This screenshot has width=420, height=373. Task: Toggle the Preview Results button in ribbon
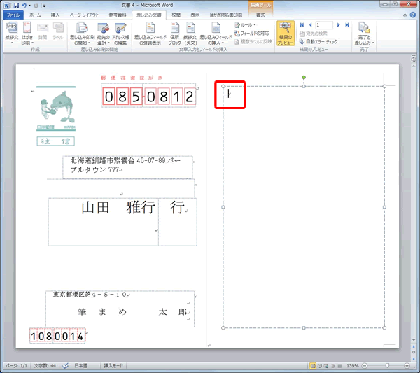[285, 33]
